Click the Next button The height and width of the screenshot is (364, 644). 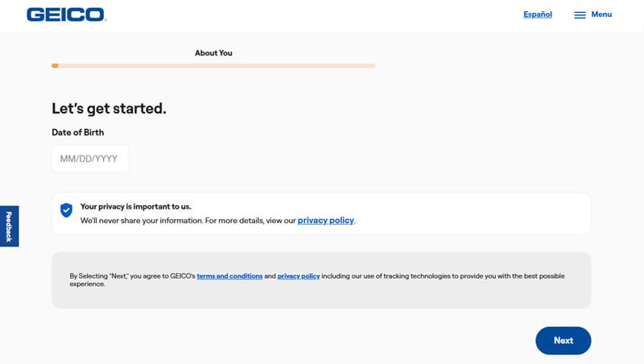point(563,341)
